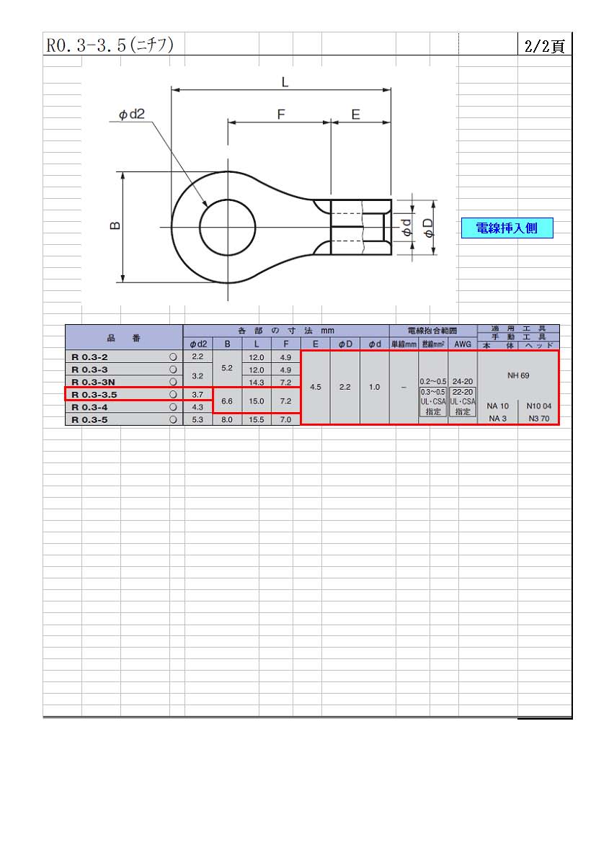Click the φd2 callout label in the drawing
Viewport: 596px width, 868px height.
(132, 114)
